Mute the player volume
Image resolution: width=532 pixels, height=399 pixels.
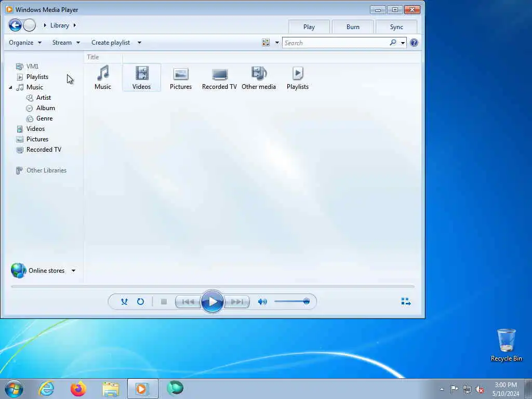coord(262,302)
